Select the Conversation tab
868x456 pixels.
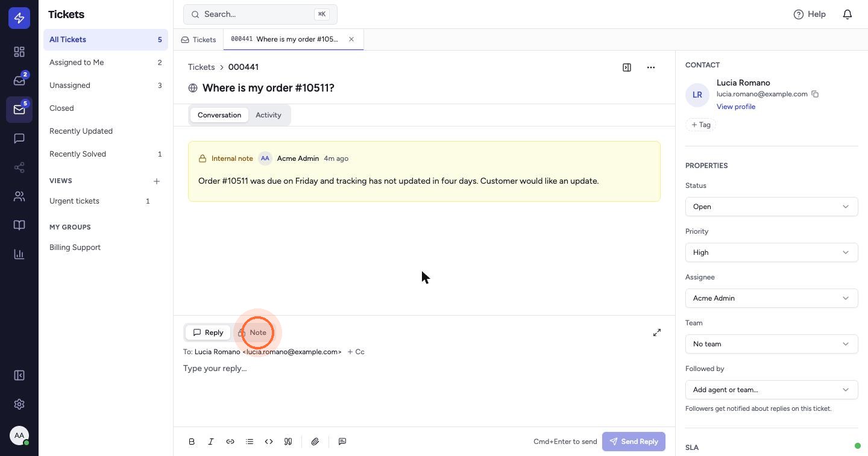click(219, 115)
